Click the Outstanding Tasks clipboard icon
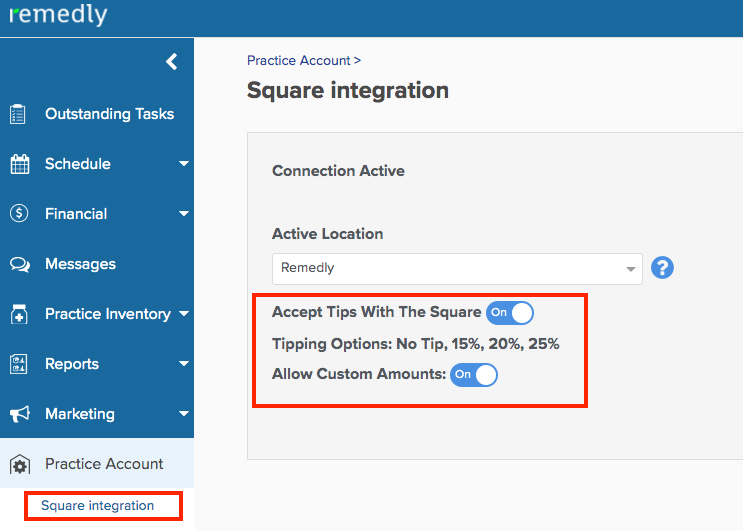This screenshot has height=531, width=743. pyautogui.click(x=18, y=114)
